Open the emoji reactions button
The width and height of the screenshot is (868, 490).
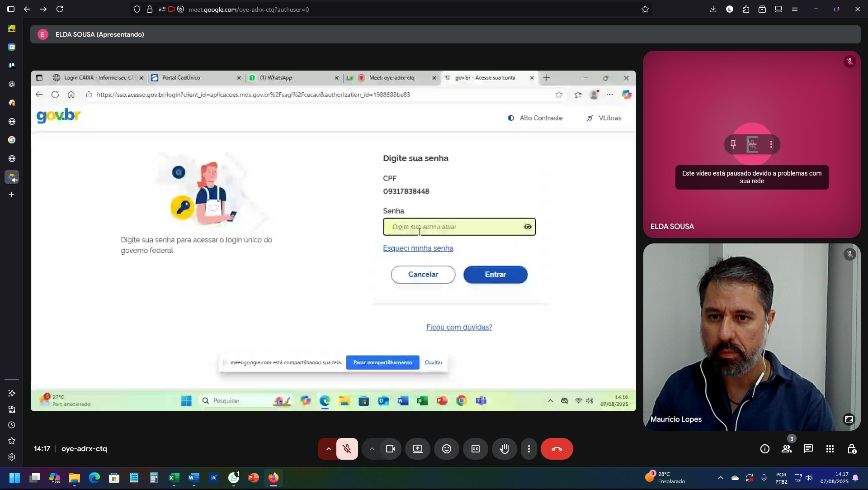pos(446,449)
